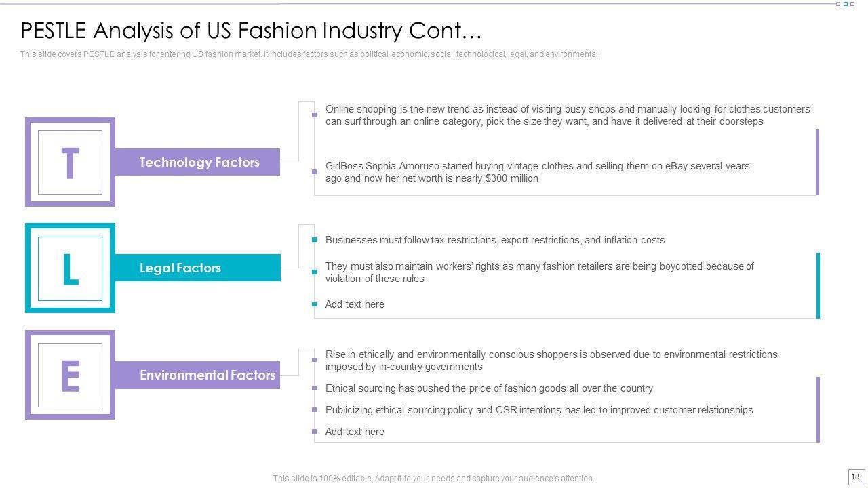
Task: Click the teal square in top-right corner
Action: [846, 4]
